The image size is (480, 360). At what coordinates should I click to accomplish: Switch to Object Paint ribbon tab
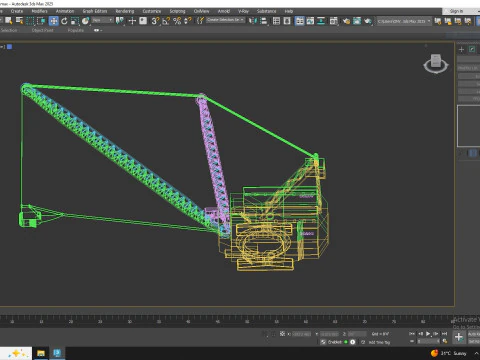click(x=42, y=30)
